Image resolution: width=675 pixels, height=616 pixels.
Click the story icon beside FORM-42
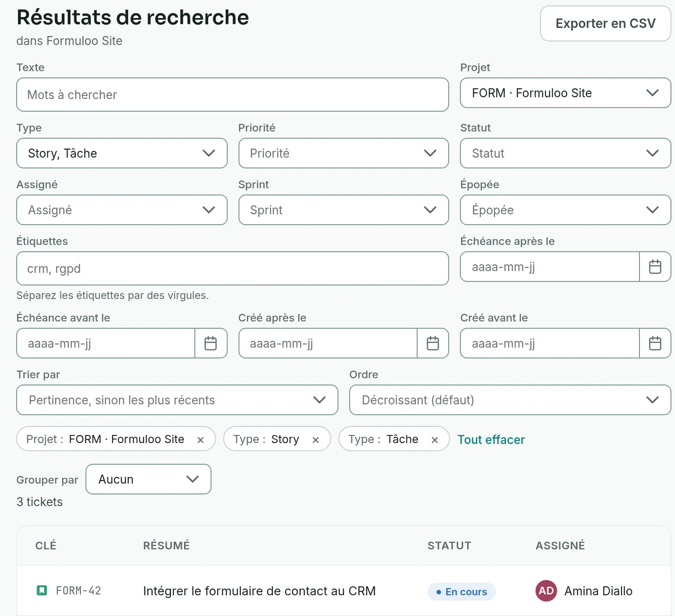coord(42,590)
